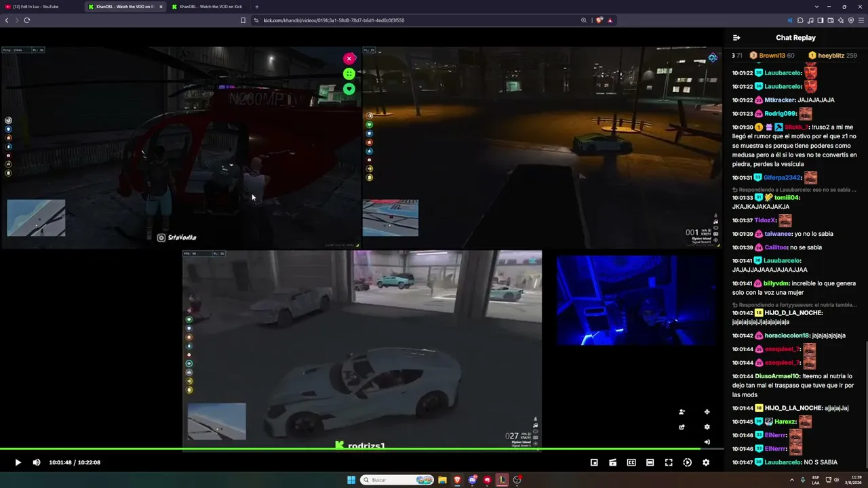Image resolution: width=868 pixels, height=488 pixels.
Task: Collapse the Chat Replay panel
Action: coord(736,38)
